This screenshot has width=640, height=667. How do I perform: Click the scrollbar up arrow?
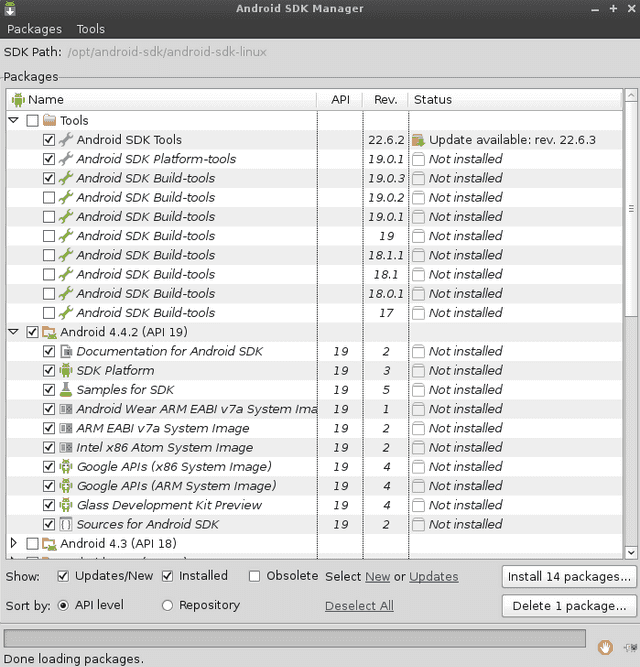point(631,95)
